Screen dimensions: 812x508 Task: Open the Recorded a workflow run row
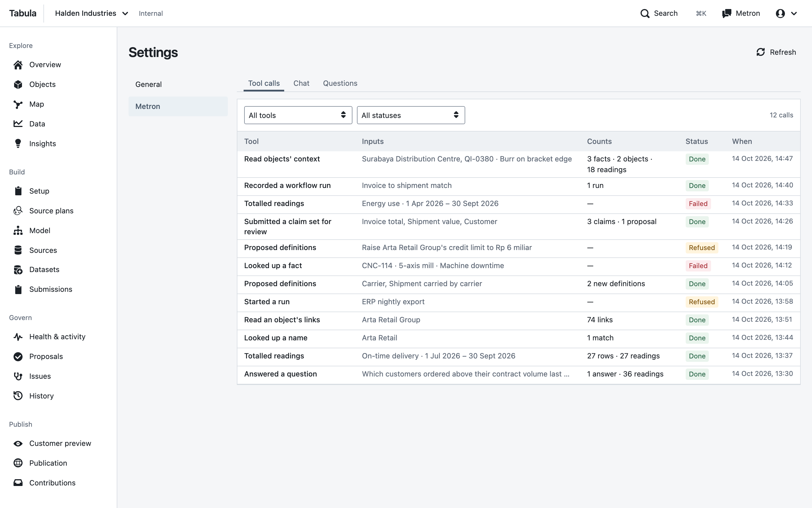(x=518, y=187)
